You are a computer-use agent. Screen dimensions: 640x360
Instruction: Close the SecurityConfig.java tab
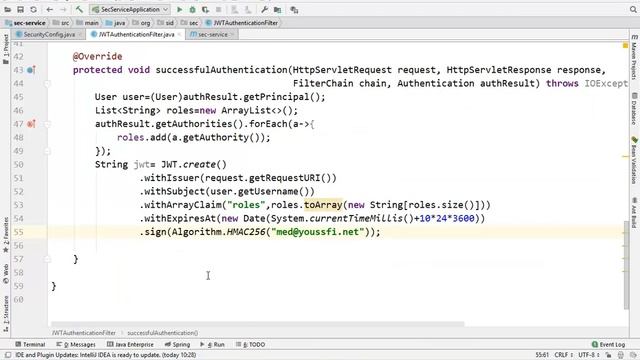(x=80, y=35)
